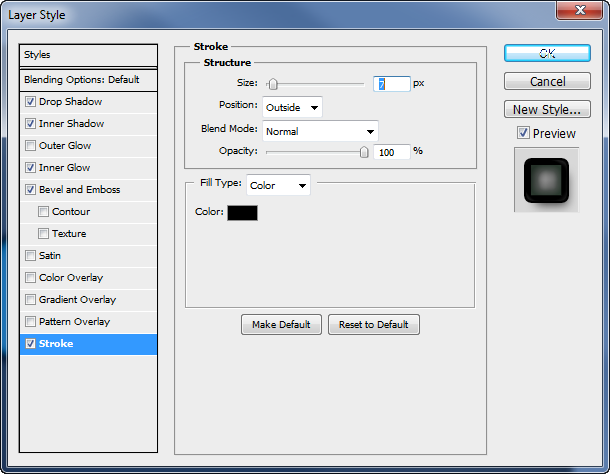Enable the Texture checkbox
Image resolution: width=610 pixels, height=474 pixels.
[x=43, y=233]
